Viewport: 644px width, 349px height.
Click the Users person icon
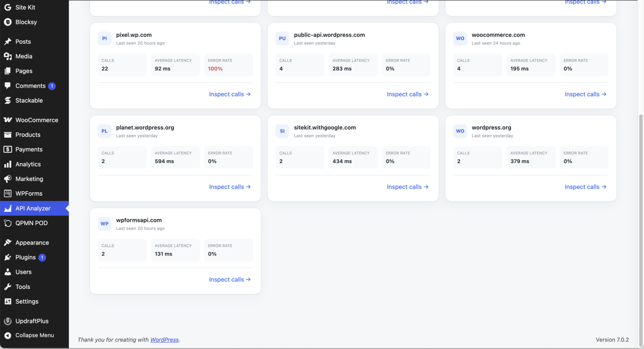[x=8, y=272]
